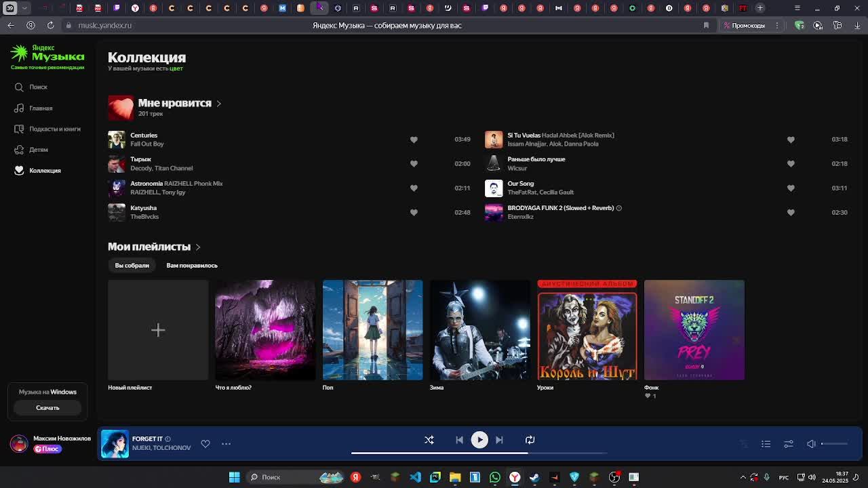The height and width of the screenshot is (488, 868).
Task: Unlike the track Katyusha
Action: (414, 212)
